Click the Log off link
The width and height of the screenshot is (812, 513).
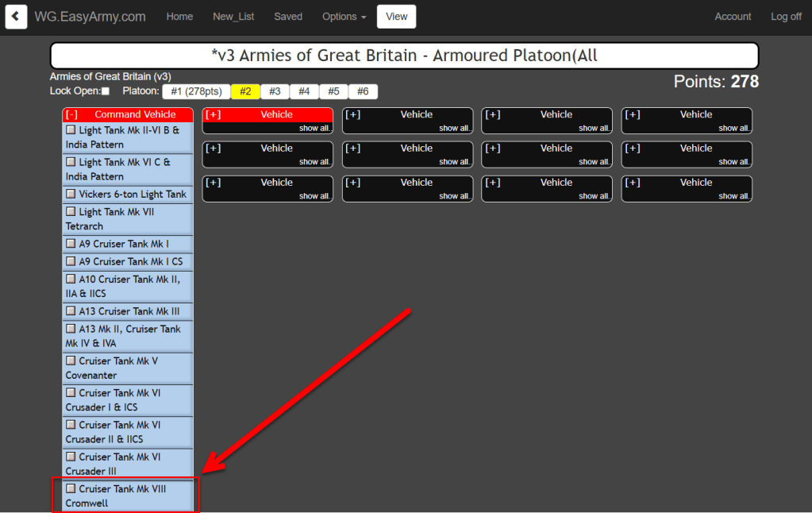pos(786,17)
